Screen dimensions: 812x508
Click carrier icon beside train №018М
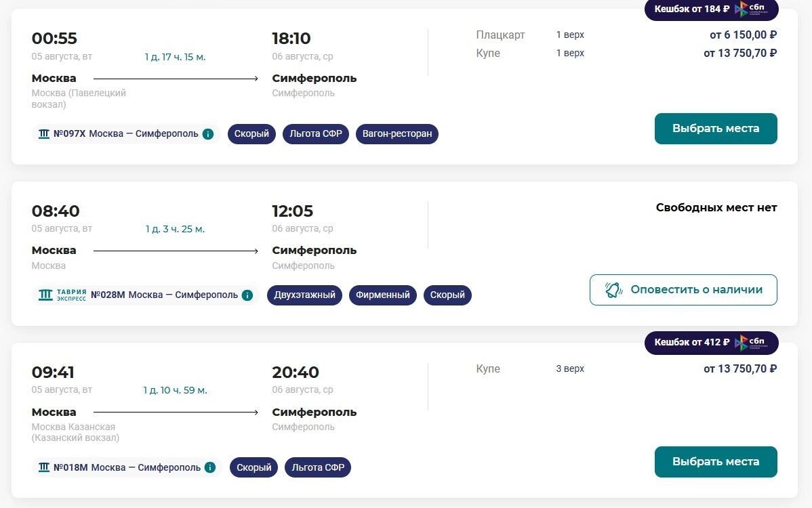[x=44, y=467]
